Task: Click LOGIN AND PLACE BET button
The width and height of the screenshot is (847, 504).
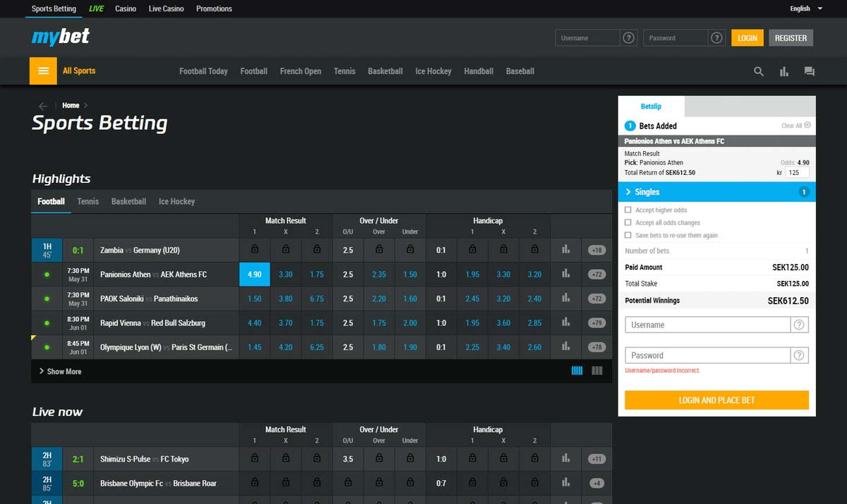Action: (x=716, y=400)
